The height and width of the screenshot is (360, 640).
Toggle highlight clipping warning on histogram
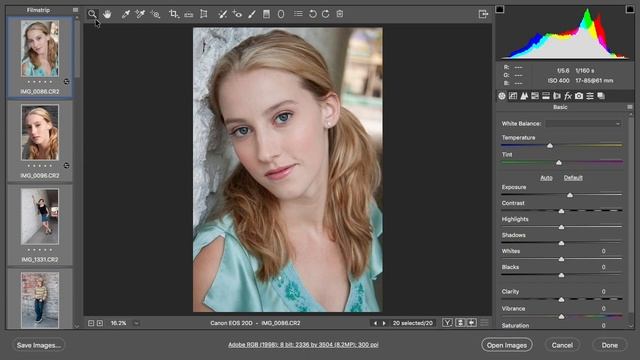[630, 9]
